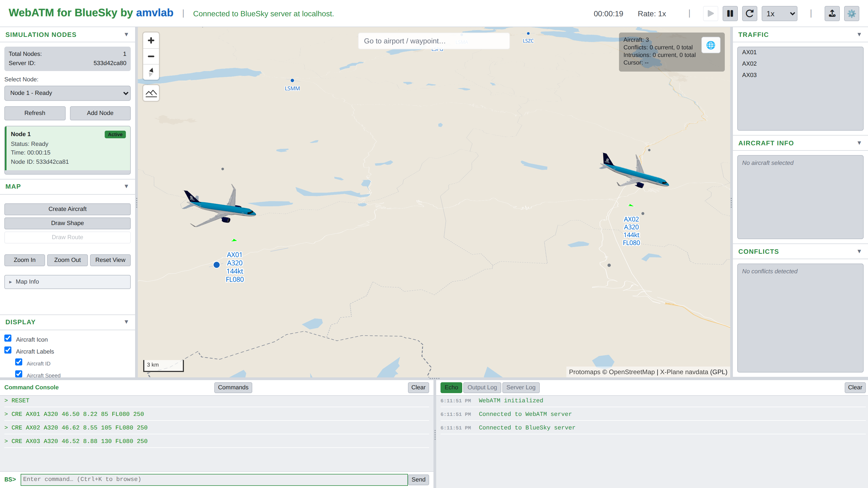Click large blue waypoint dot near AX01
Screen dimensions: 868x488
217,265
